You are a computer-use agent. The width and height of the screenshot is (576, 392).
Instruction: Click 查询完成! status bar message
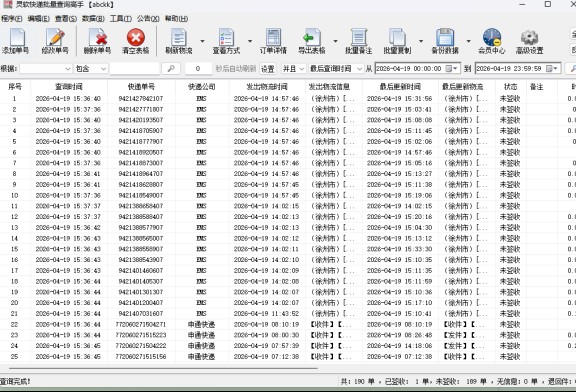(x=15, y=381)
